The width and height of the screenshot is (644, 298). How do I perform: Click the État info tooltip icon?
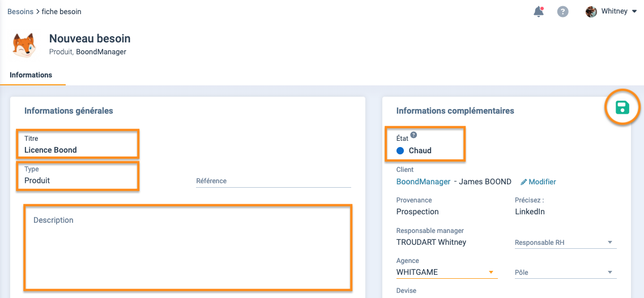point(413,135)
